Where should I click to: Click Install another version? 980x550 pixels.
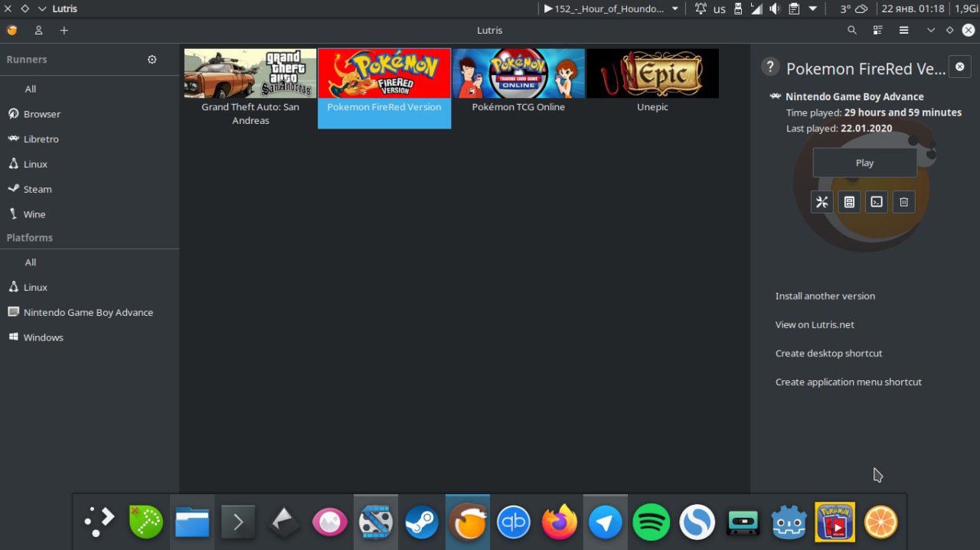click(825, 296)
